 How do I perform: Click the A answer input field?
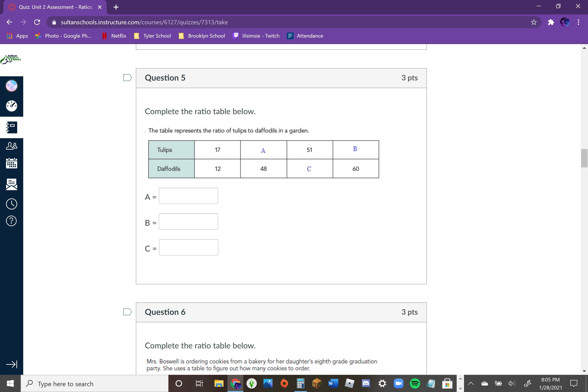click(x=188, y=196)
